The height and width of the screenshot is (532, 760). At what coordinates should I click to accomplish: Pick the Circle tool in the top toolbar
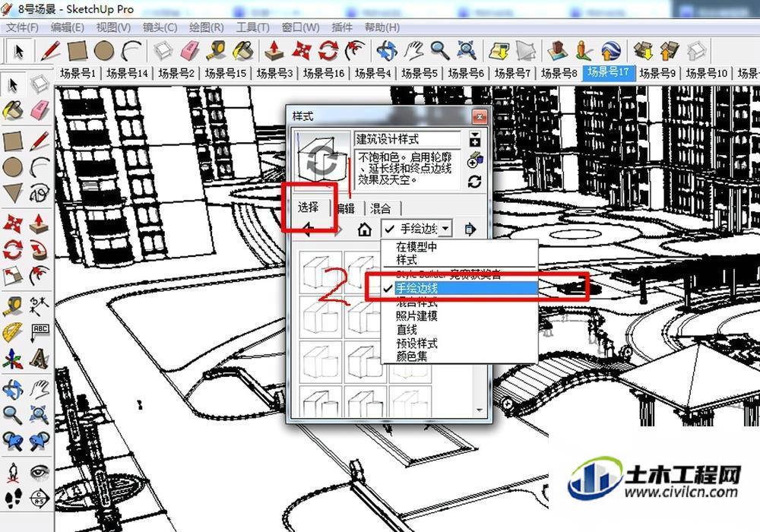[x=103, y=50]
